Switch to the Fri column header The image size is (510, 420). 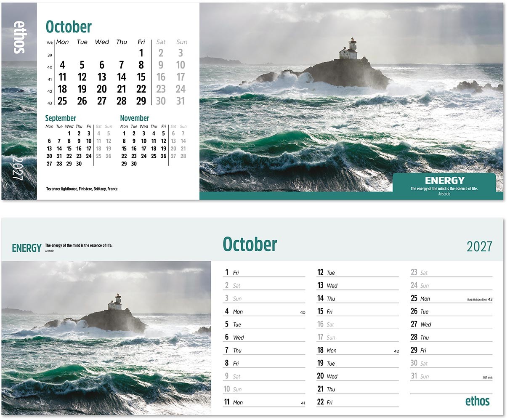coord(141,42)
